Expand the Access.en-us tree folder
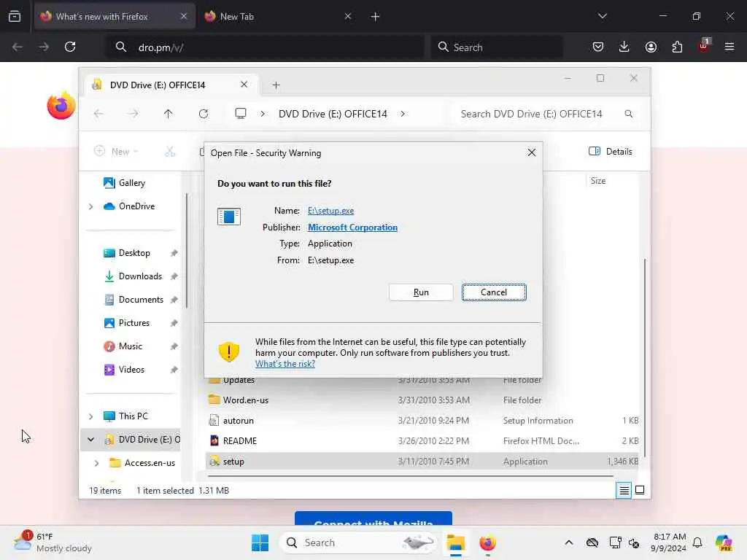 point(97,463)
